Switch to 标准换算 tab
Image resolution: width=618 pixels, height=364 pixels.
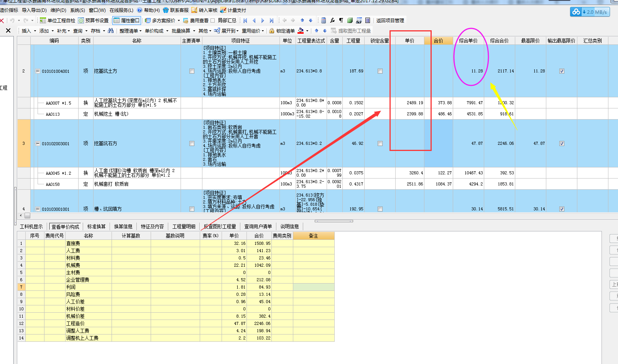tap(96, 226)
